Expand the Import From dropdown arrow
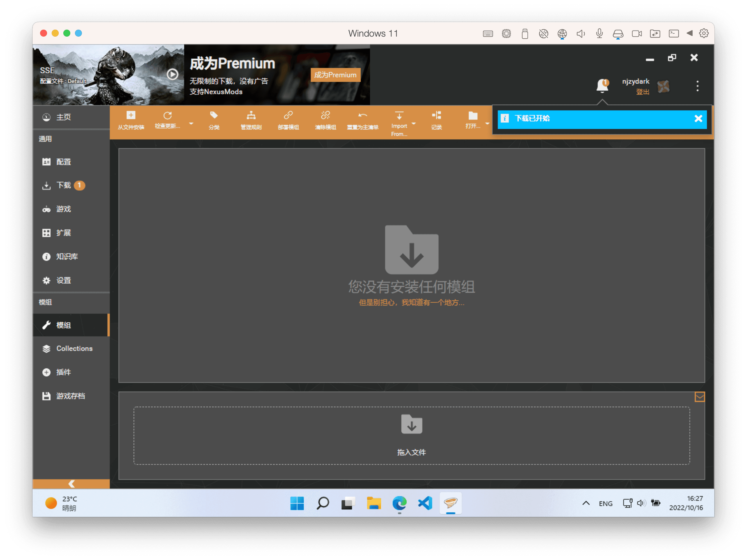 click(x=414, y=124)
